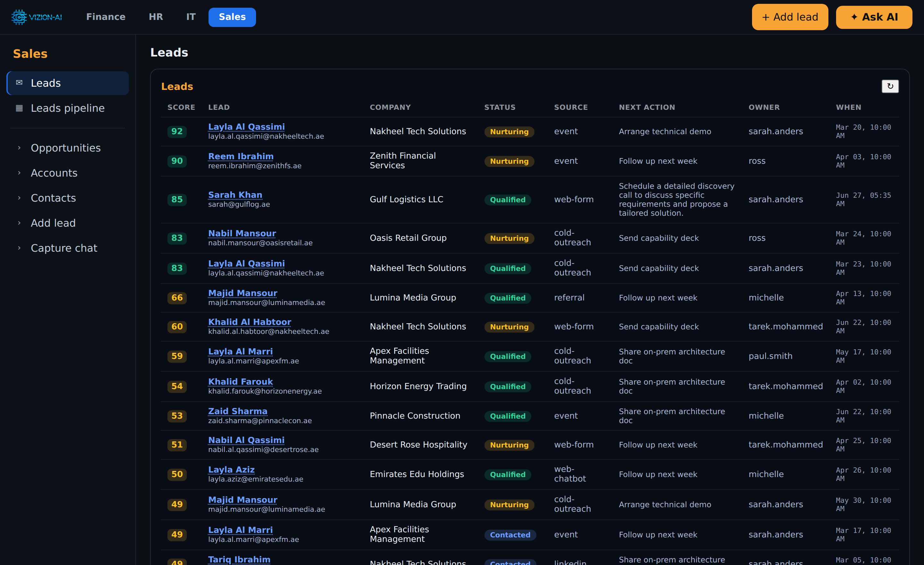The height and width of the screenshot is (565, 924).
Task: Click the Qualified badge for Sarah Khan
Action: pyautogui.click(x=507, y=200)
